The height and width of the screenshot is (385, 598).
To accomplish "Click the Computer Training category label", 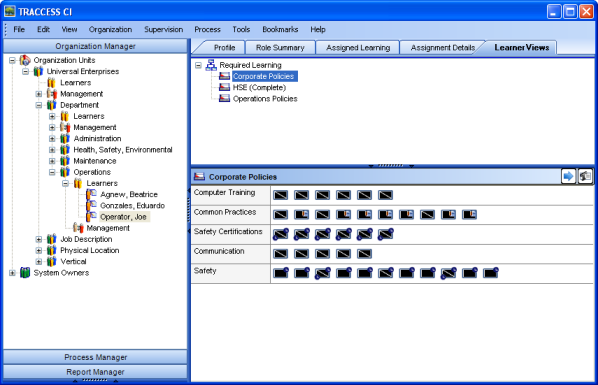I will (224, 192).
